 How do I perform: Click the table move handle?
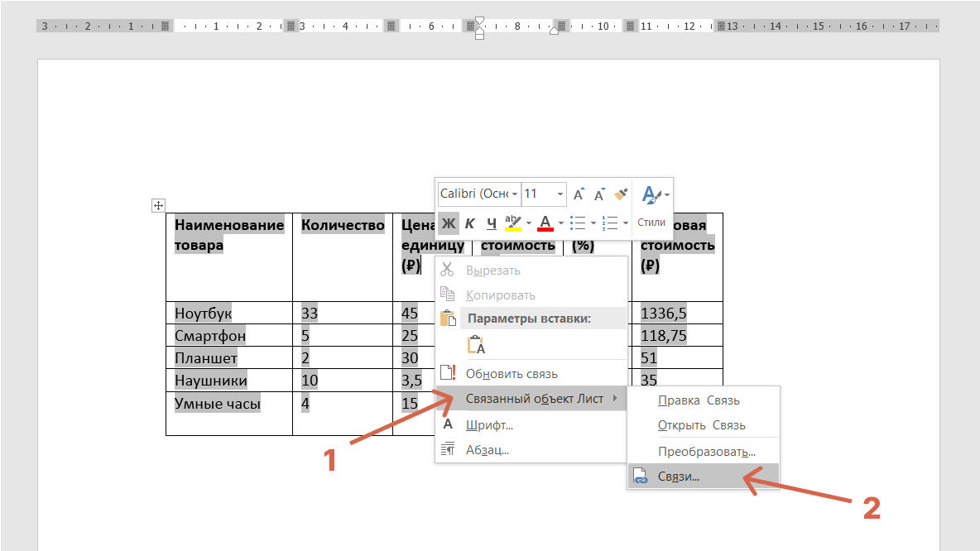tap(158, 205)
